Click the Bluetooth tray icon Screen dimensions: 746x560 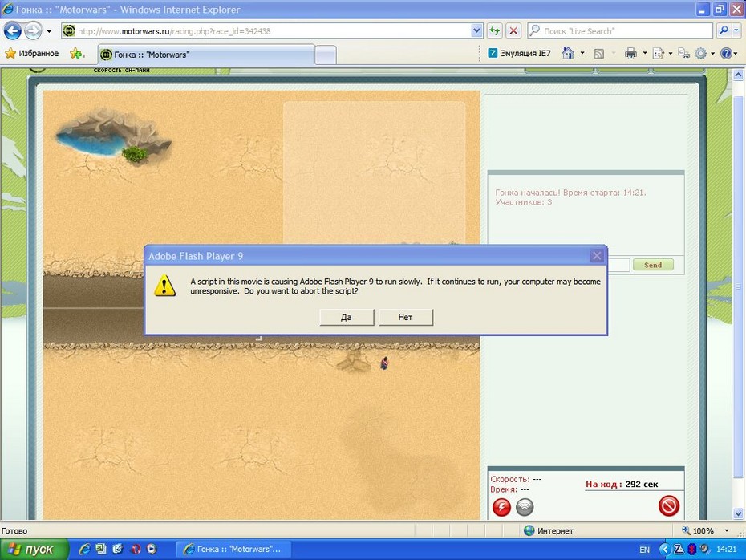click(x=691, y=549)
